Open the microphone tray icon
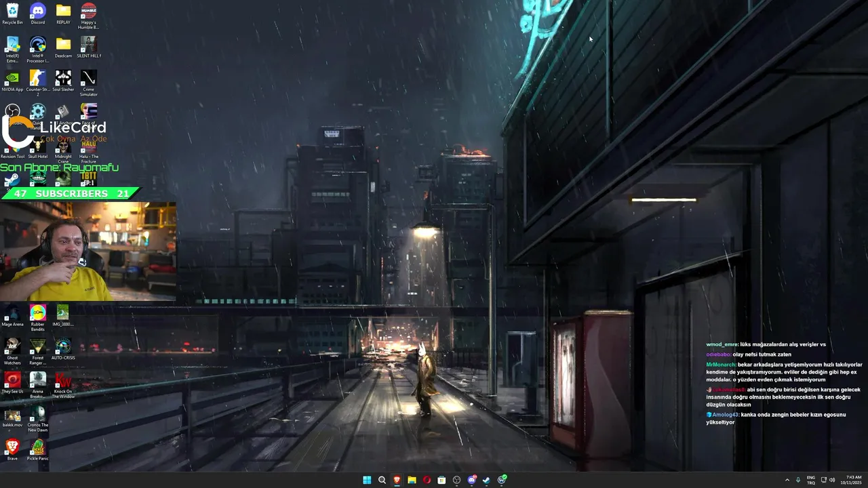 point(798,480)
